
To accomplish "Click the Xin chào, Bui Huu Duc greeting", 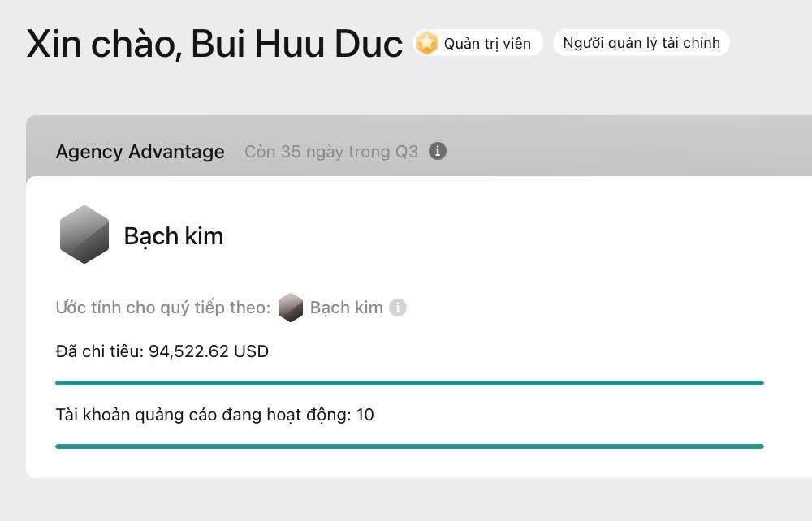I will tap(214, 45).
